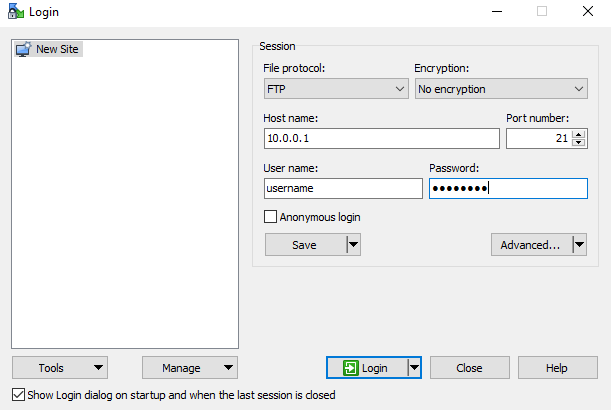Open the Encryption dropdown

click(500, 89)
